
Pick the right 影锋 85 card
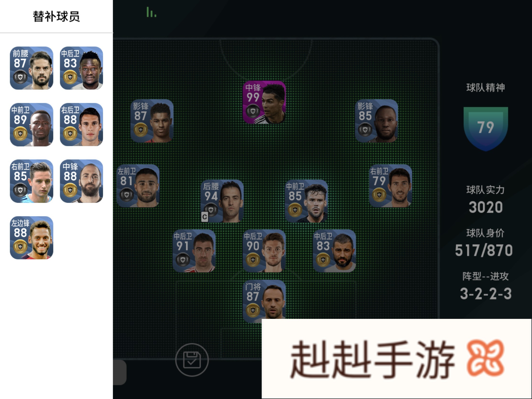tap(376, 121)
